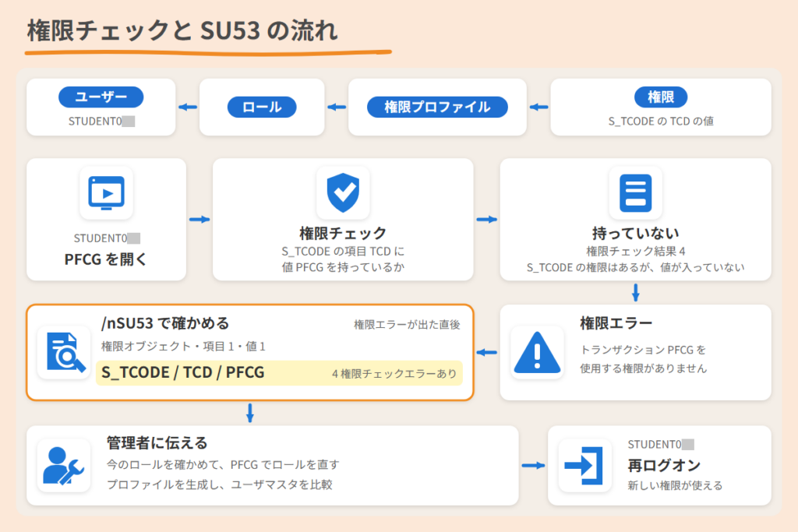Click the S_TCODE / TCD / PFCG highlighted value

point(183,372)
